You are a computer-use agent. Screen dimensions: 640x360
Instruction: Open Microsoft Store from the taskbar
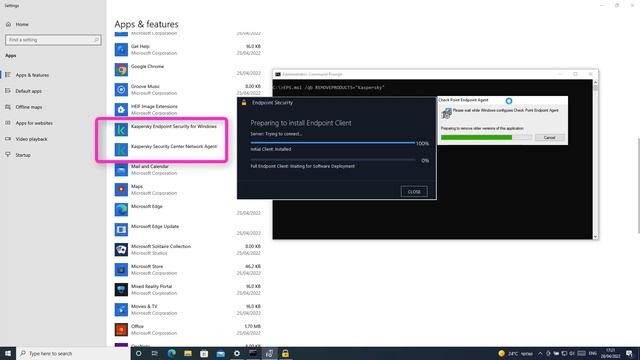(x=204, y=353)
